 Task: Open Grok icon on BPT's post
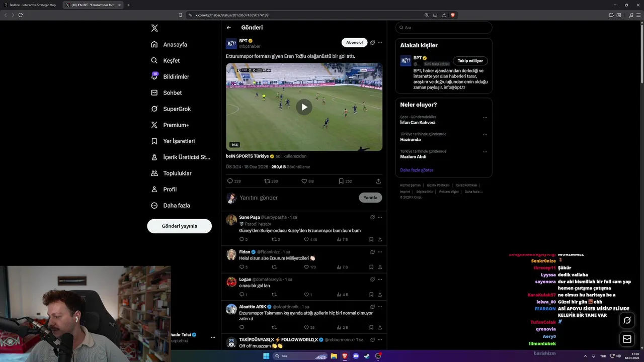(x=372, y=43)
